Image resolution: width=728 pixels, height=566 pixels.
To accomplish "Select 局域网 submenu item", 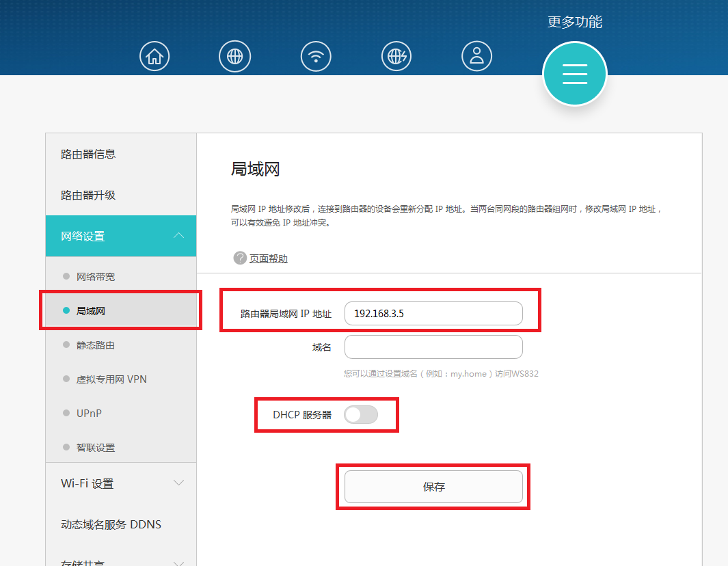I will tap(91, 311).
